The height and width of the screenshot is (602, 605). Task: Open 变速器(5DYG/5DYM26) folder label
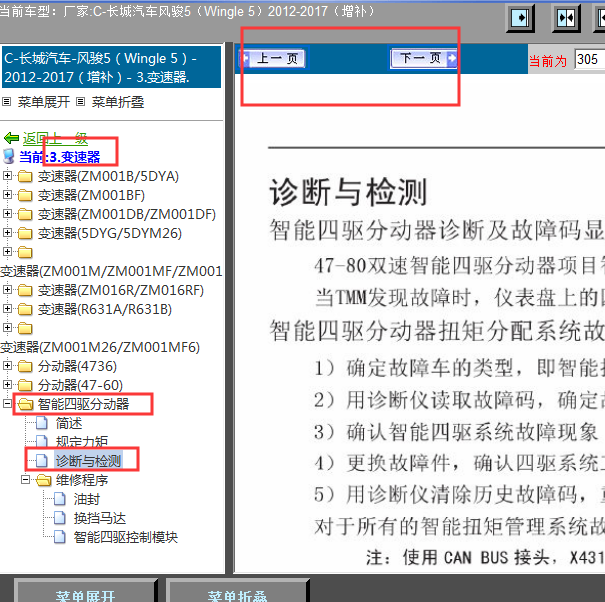[110, 233]
